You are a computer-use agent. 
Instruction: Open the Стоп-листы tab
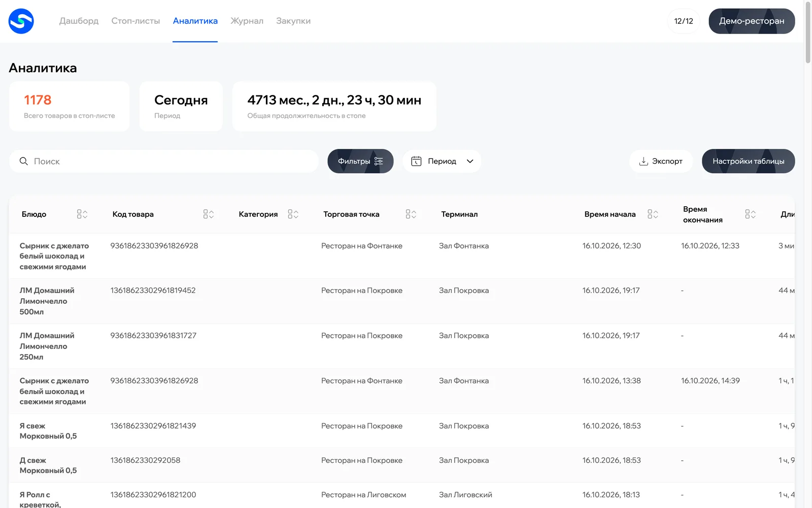click(136, 21)
